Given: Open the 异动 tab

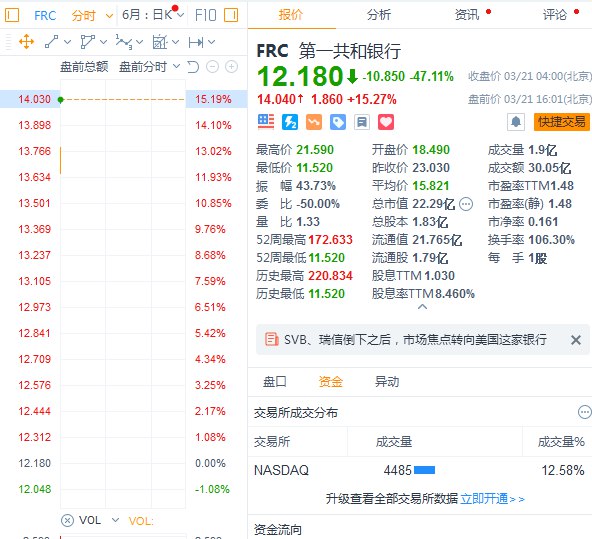Looking at the screenshot, I should click(387, 382).
